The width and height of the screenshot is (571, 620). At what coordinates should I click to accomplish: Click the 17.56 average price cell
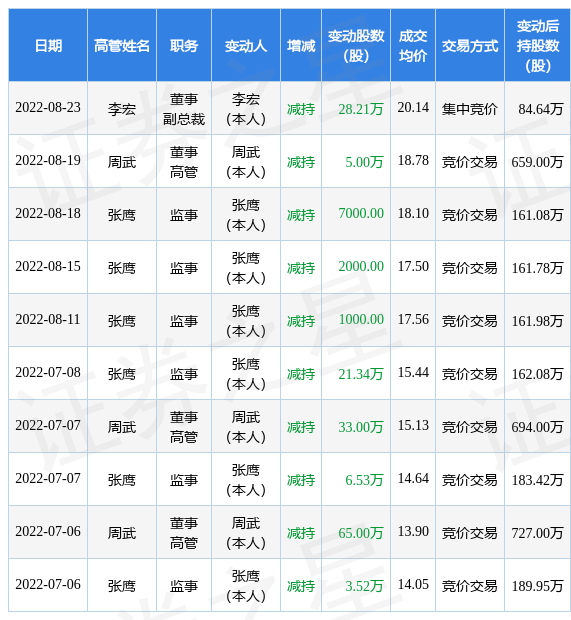pos(413,319)
